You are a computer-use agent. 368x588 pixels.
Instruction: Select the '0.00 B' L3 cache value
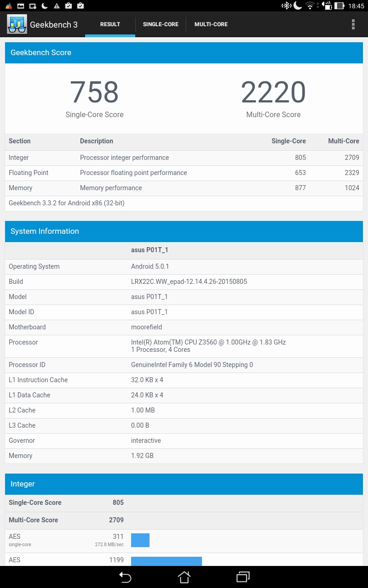(140, 425)
